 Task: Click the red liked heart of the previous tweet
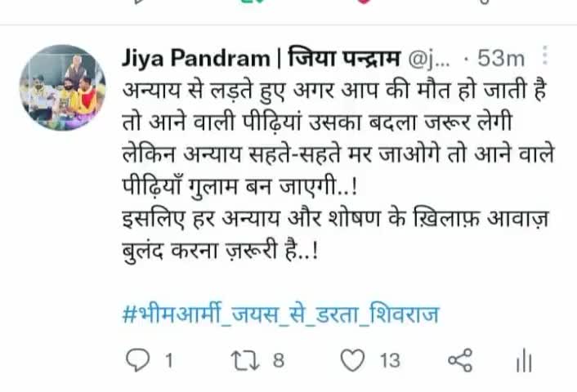point(363,2)
